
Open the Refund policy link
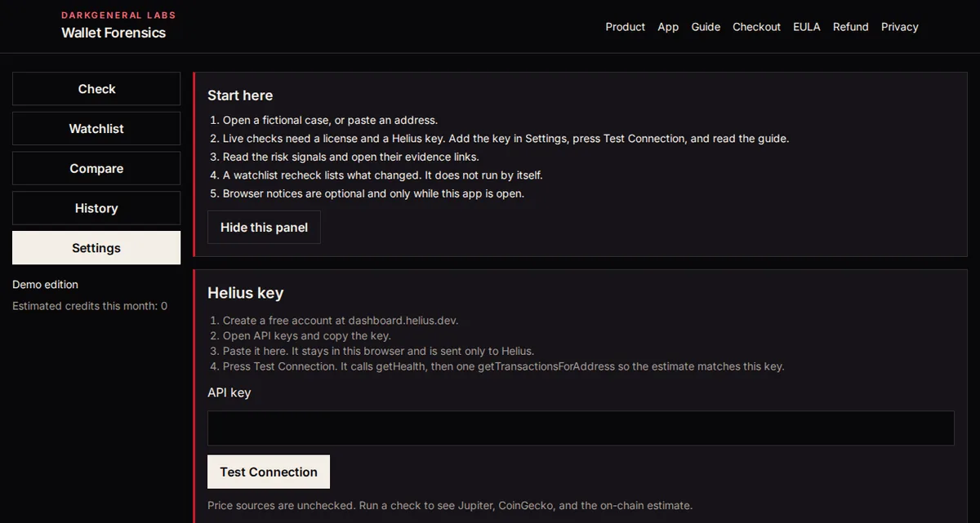point(851,27)
